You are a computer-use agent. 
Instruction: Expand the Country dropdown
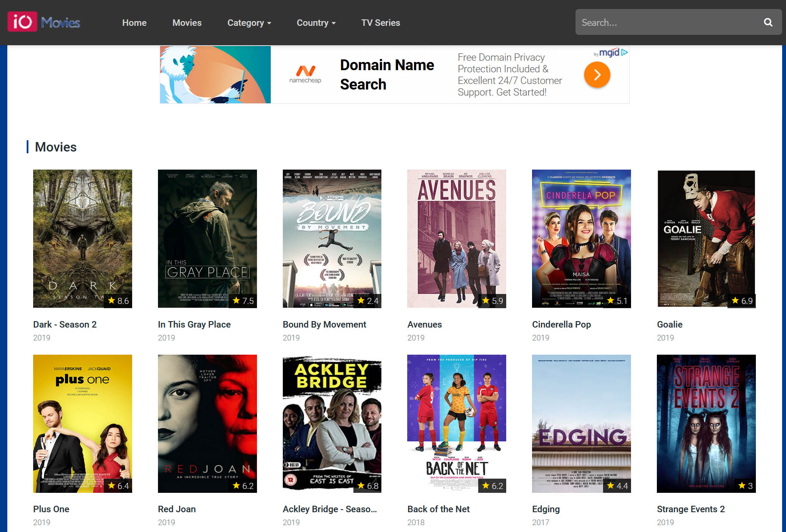tap(316, 23)
